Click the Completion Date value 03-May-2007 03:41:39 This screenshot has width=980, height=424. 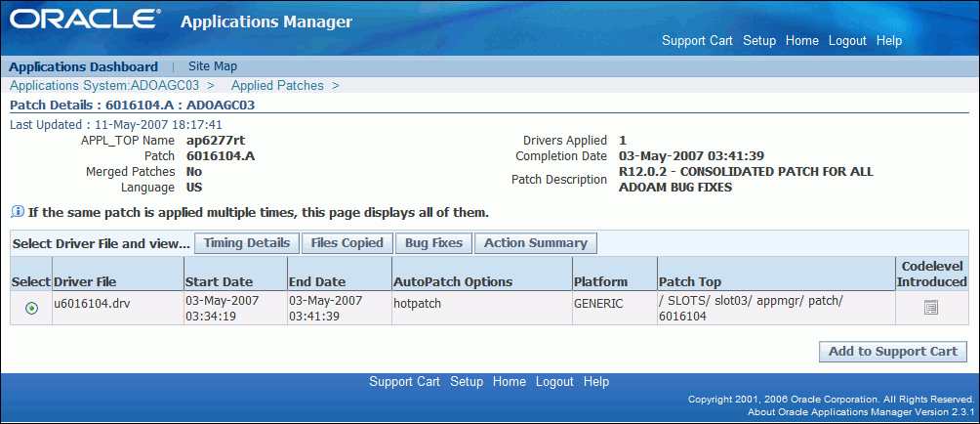point(691,155)
